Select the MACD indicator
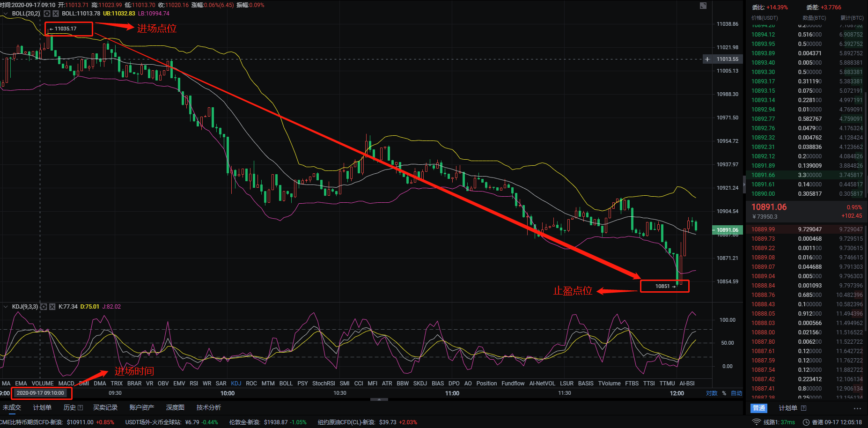 click(x=66, y=383)
